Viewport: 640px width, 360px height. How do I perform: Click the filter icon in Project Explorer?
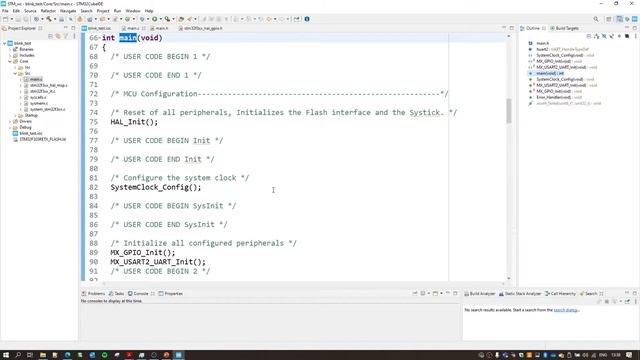click(66, 36)
